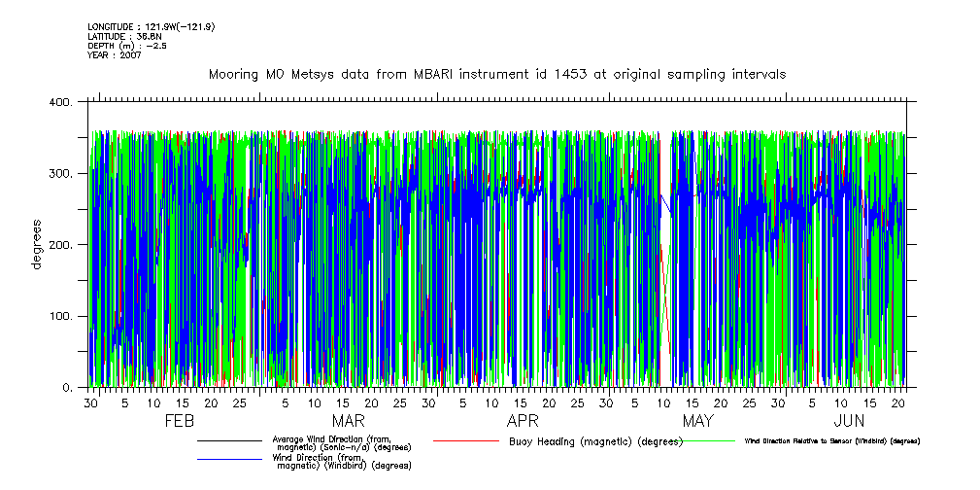Click the LONGITUDE header text

[x=151, y=26]
